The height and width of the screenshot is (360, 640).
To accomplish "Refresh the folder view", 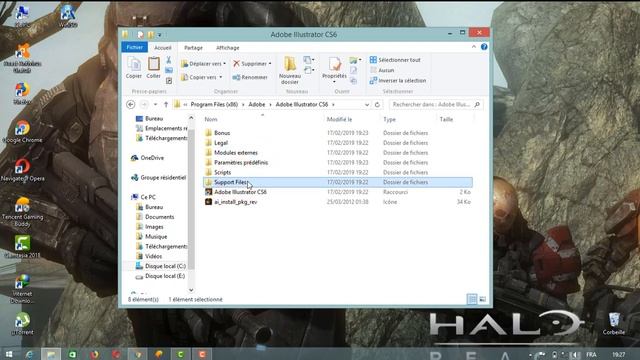I will click(x=377, y=104).
